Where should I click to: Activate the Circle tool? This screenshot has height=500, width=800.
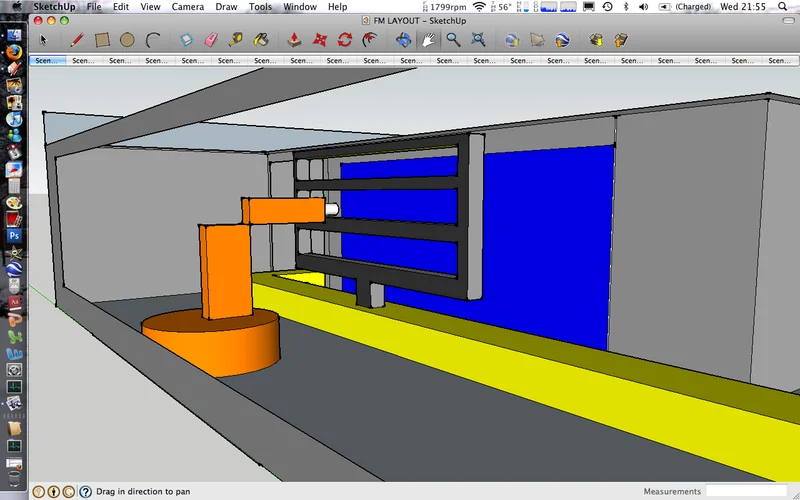[x=127, y=40]
